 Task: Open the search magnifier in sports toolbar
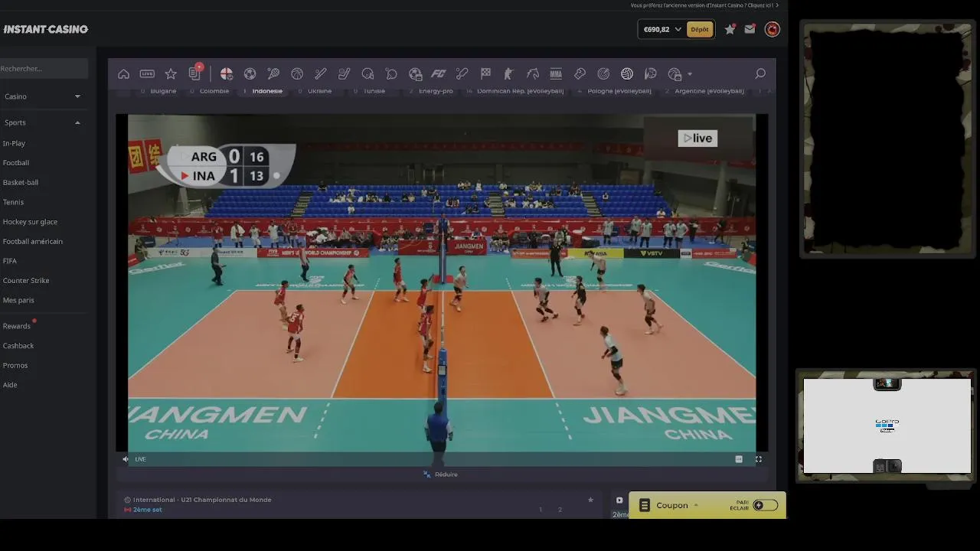coord(760,73)
